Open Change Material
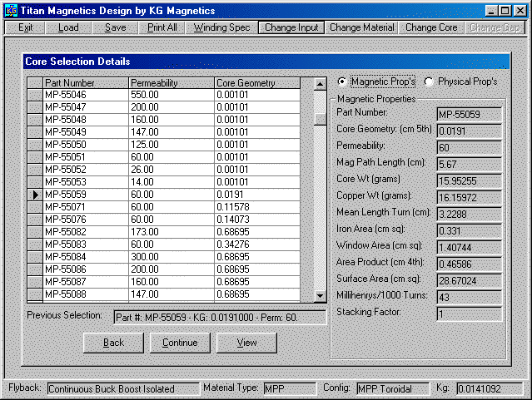The width and height of the screenshot is (532, 400). (x=362, y=27)
